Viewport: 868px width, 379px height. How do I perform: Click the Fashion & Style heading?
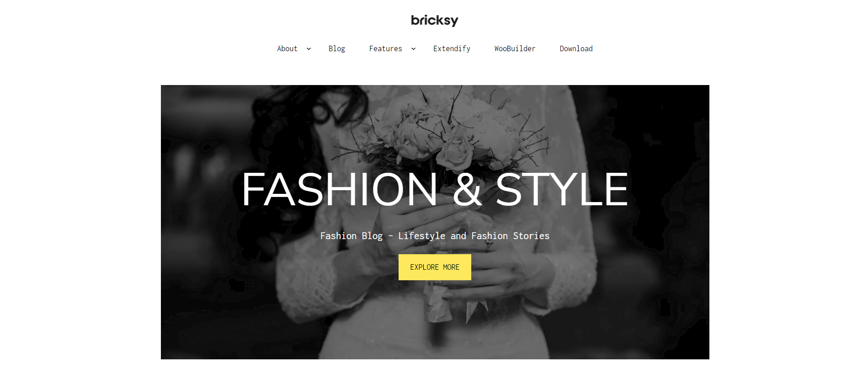click(x=435, y=189)
